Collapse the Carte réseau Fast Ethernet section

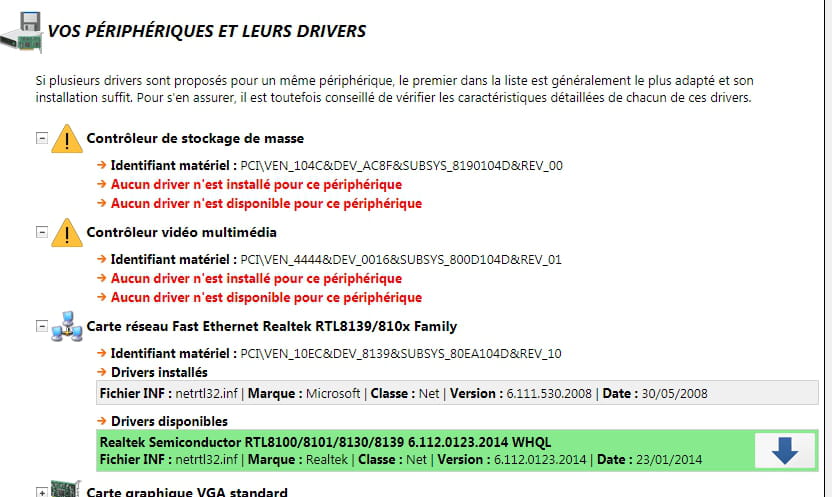(42, 326)
